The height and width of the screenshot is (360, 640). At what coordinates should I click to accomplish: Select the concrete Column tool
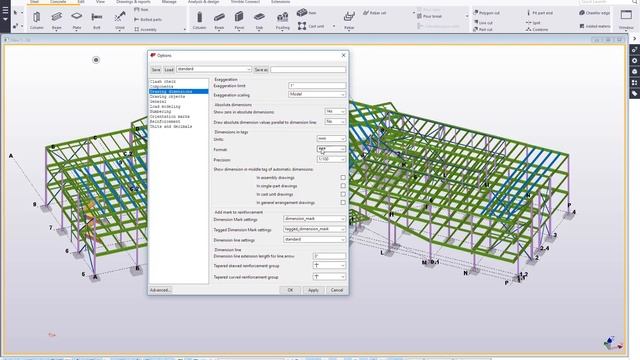coord(199,19)
